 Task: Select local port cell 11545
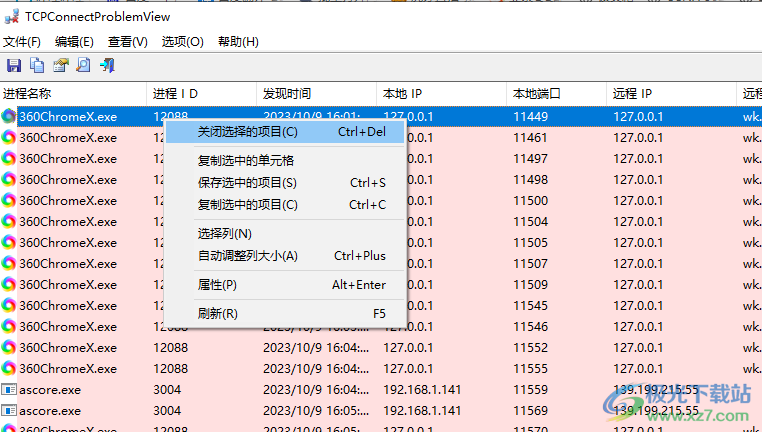click(x=531, y=305)
